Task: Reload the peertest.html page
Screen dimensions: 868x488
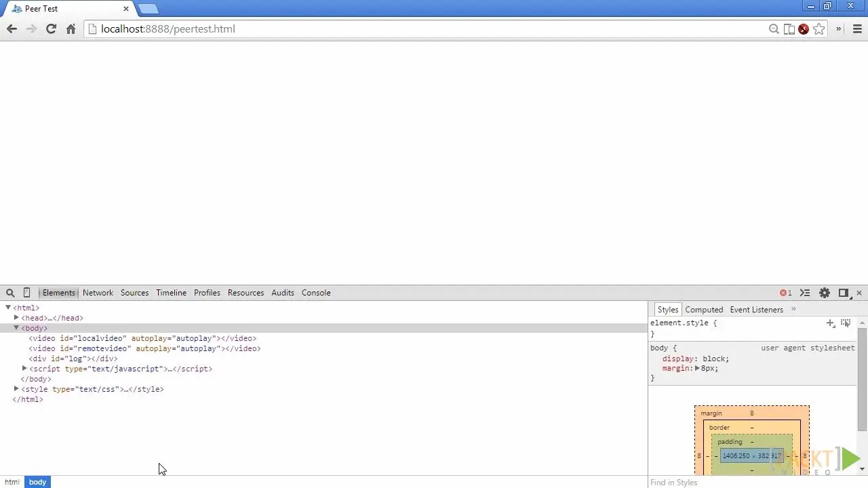Action: point(51,28)
